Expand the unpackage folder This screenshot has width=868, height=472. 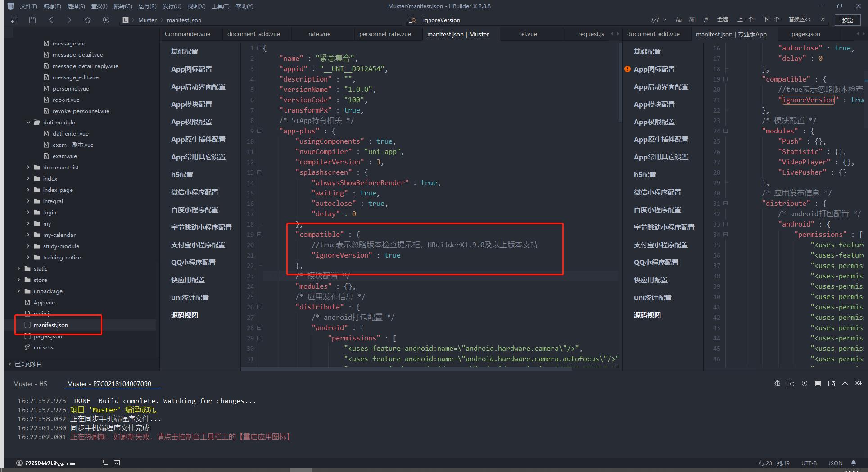(19, 291)
